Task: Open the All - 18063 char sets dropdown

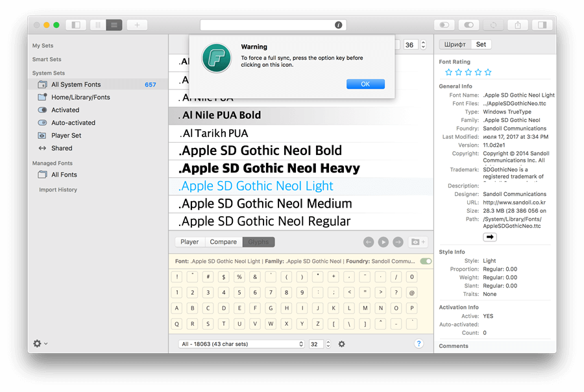Action: 241,344
